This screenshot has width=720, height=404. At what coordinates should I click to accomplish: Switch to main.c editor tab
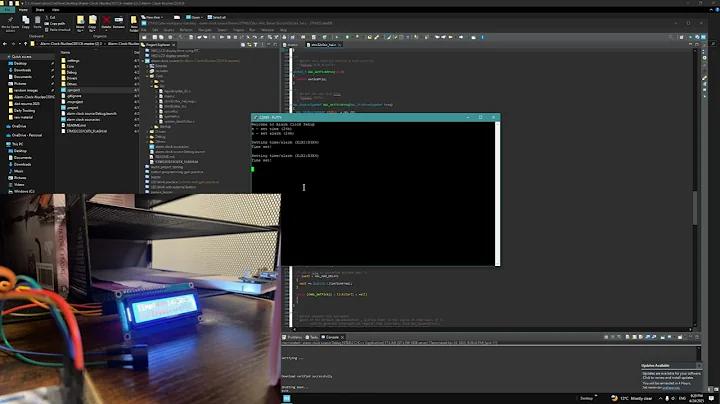[292, 45]
